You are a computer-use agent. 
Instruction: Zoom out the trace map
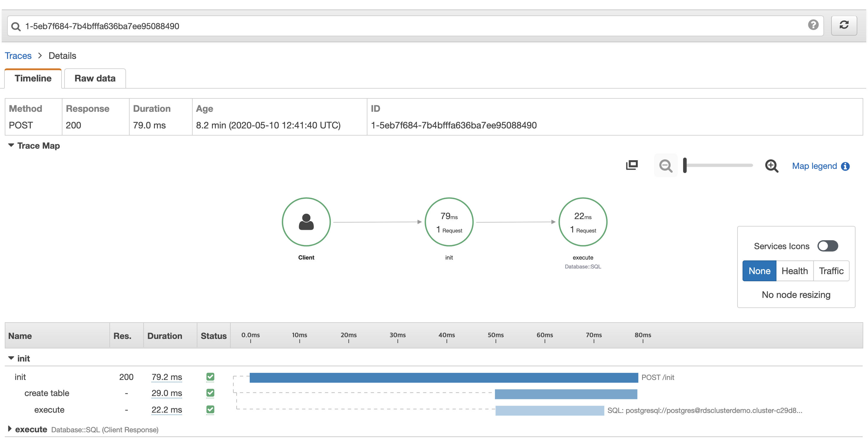[x=666, y=166]
